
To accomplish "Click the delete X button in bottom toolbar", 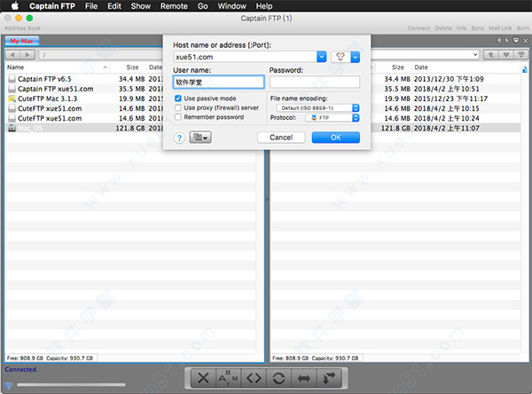I will click(x=203, y=378).
